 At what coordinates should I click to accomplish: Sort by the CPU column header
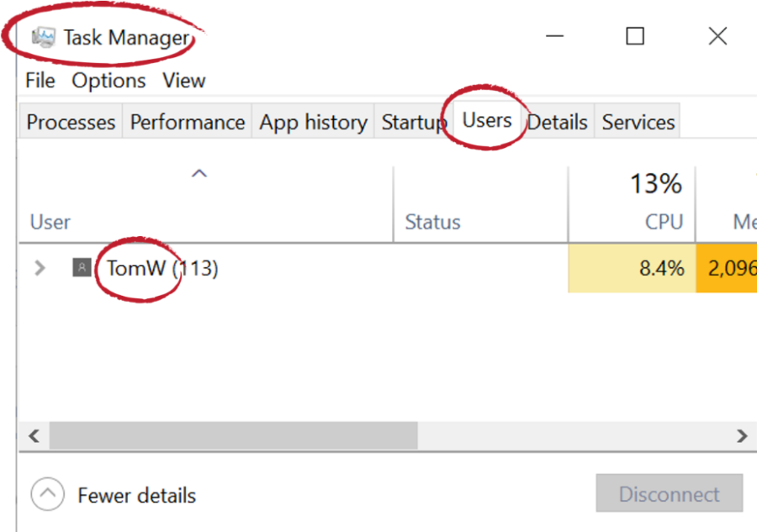(632, 204)
